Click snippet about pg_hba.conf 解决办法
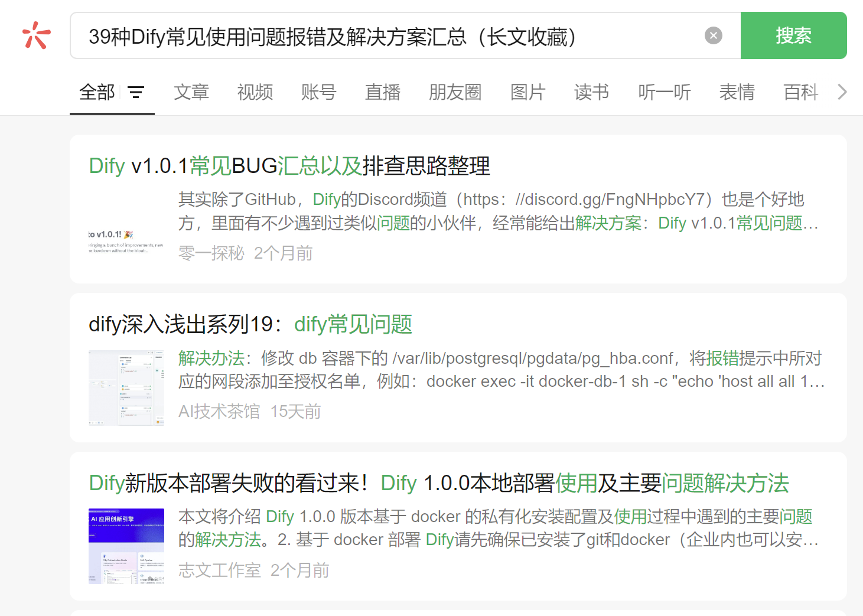This screenshot has height=616, width=863. pyautogui.click(x=501, y=370)
